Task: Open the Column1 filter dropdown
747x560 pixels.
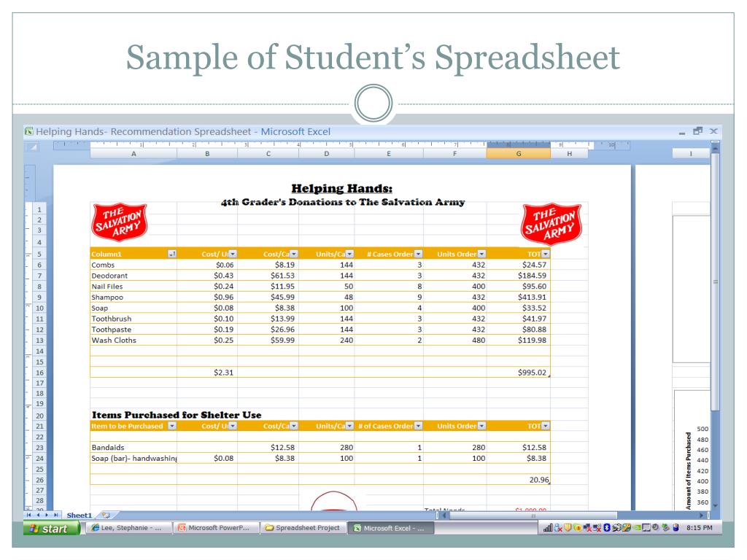Action: point(172,254)
